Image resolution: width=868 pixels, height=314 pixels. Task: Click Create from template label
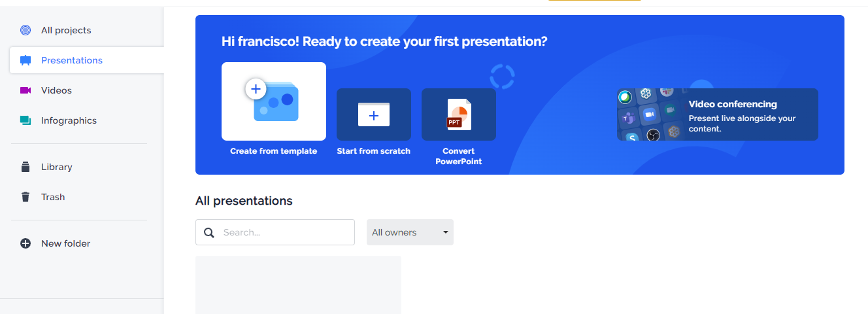pos(274,151)
